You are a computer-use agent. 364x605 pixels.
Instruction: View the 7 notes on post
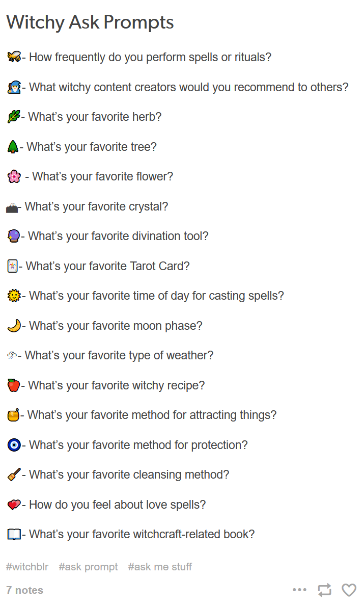(24, 590)
